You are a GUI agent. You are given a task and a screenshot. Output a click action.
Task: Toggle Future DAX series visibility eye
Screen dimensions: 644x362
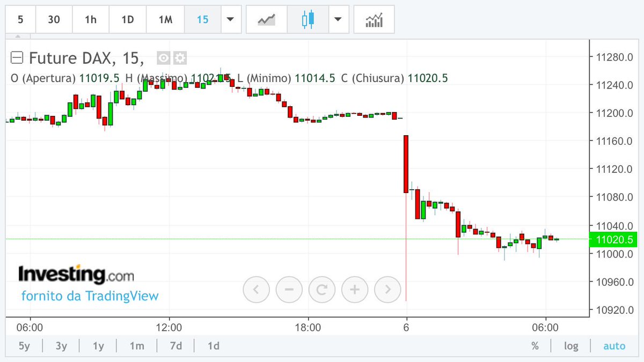click(x=164, y=58)
